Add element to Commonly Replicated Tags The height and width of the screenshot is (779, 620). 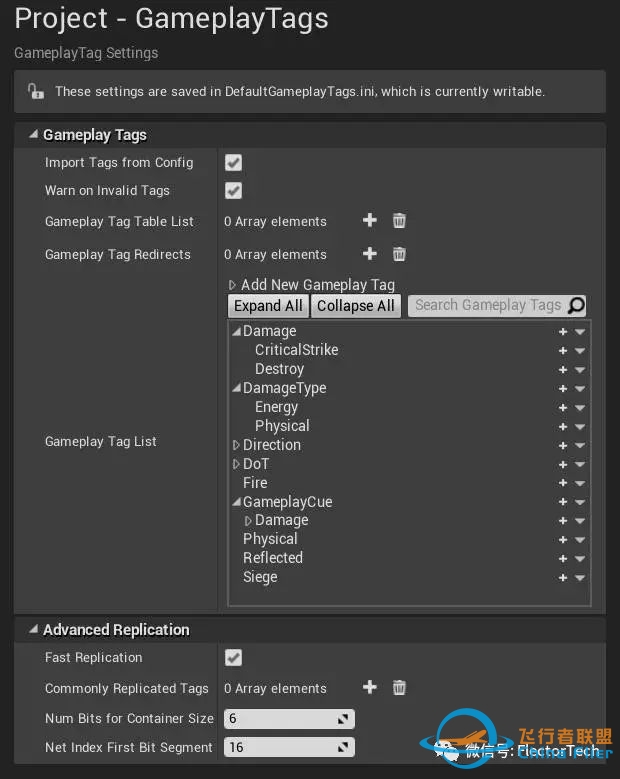(x=369, y=687)
